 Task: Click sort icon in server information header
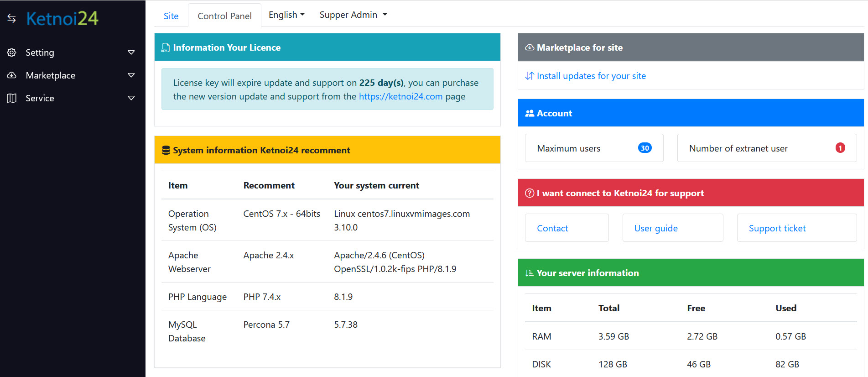(529, 273)
